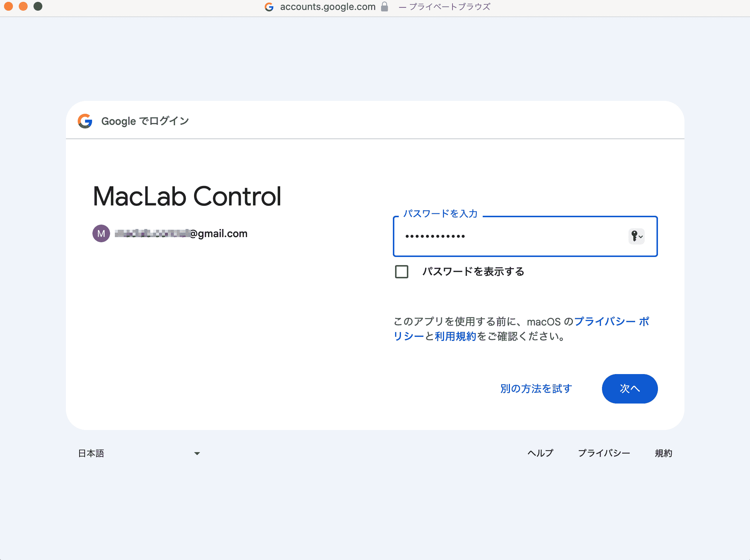
Task: Click the purple M account avatar
Action: (x=101, y=233)
